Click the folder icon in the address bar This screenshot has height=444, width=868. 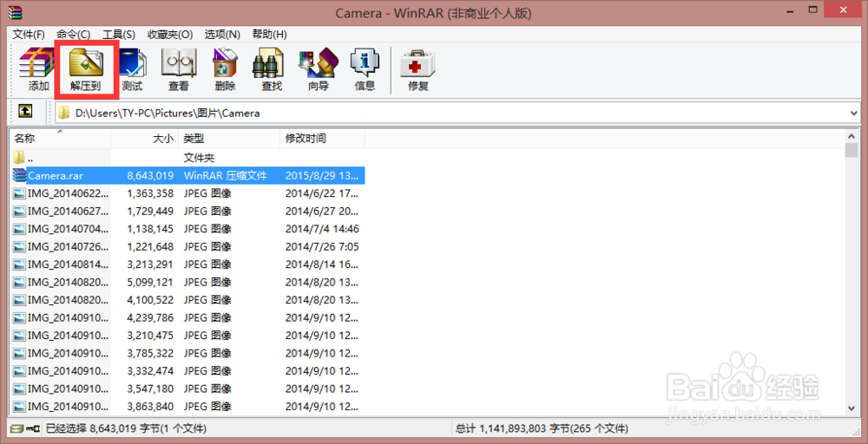click(x=65, y=114)
